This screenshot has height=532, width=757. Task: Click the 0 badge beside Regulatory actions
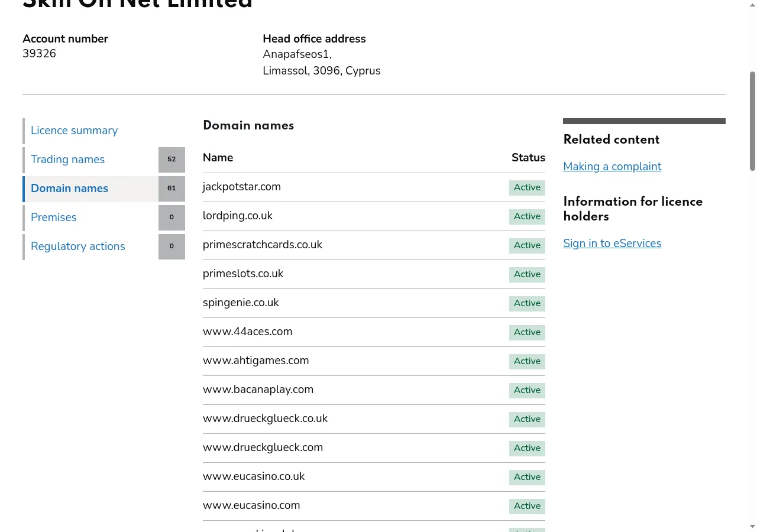point(172,246)
